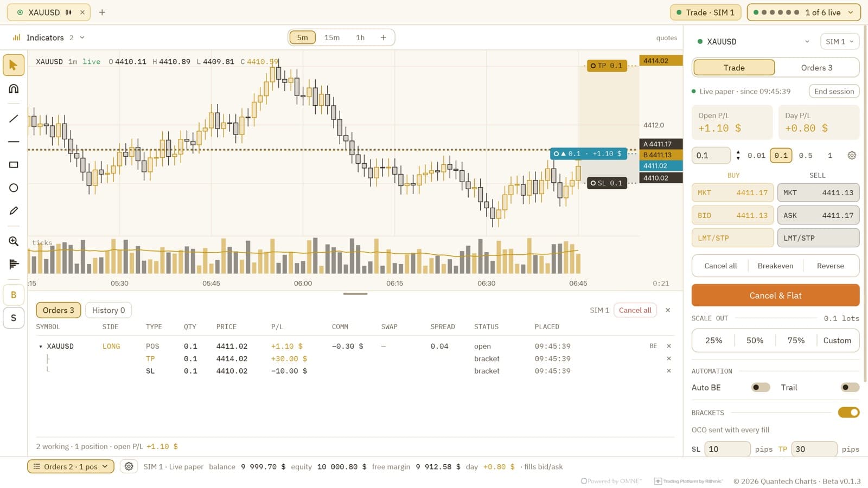Open the volume profile tool
Image resolution: width=868 pixels, height=488 pixels.
[x=14, y=264]
